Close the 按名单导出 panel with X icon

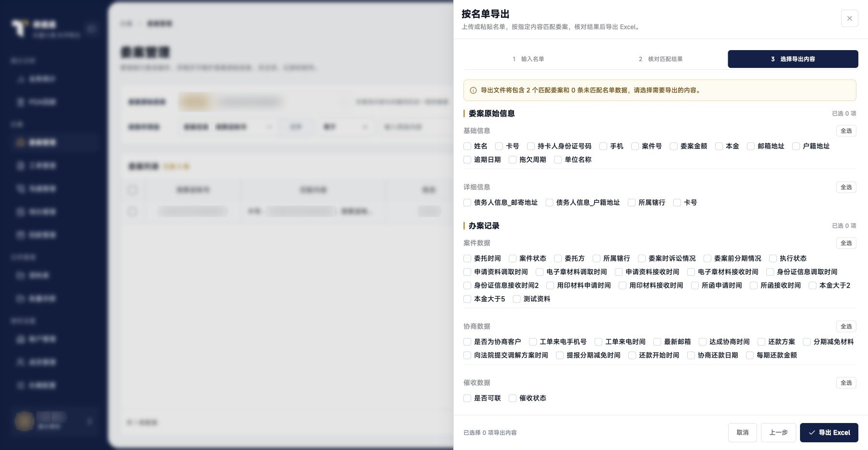click(x=849, y=18)
